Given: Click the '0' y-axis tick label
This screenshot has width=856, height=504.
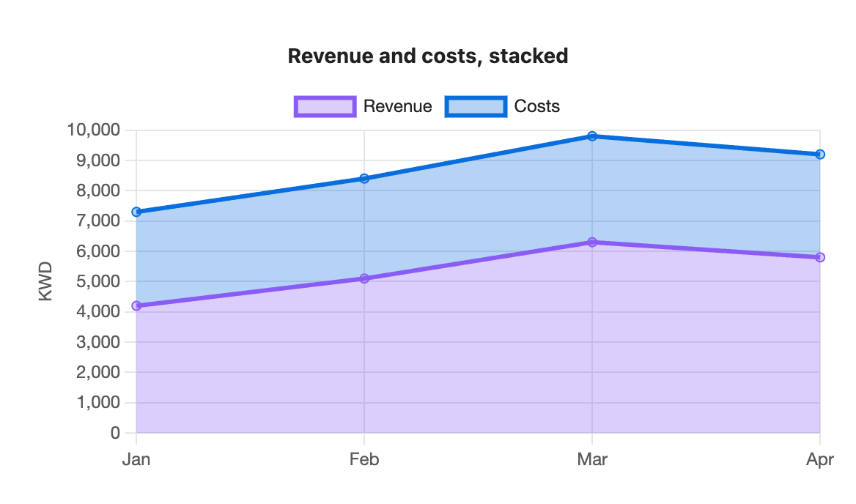Looking at the screenshot, I should click(114, 432).
